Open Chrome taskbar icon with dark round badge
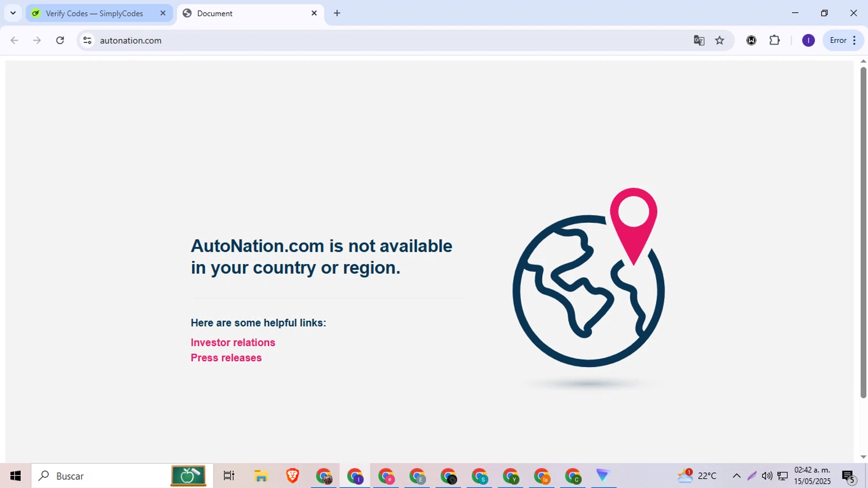Screen dimensions: 868x488 pyautogui.click(x=449, y=476)
